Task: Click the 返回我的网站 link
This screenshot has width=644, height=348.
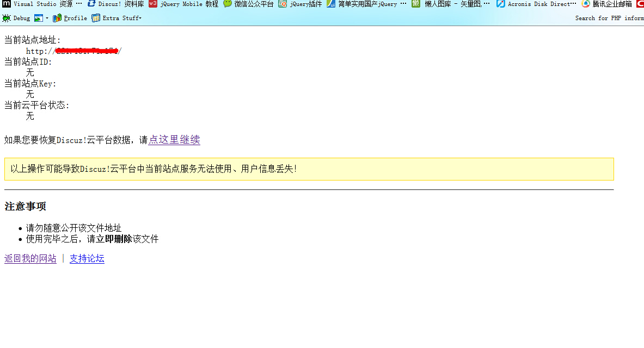Action: (30, 258)
